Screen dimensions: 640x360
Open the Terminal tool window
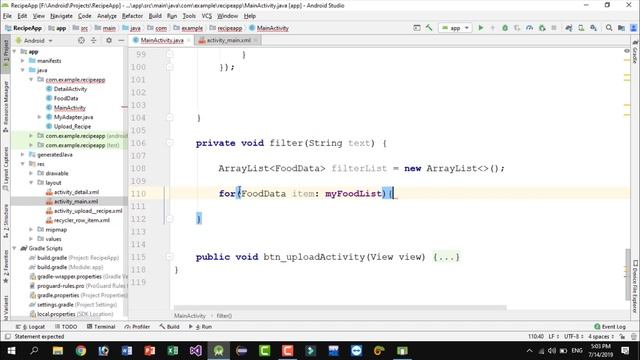click(x=101, y=327)
